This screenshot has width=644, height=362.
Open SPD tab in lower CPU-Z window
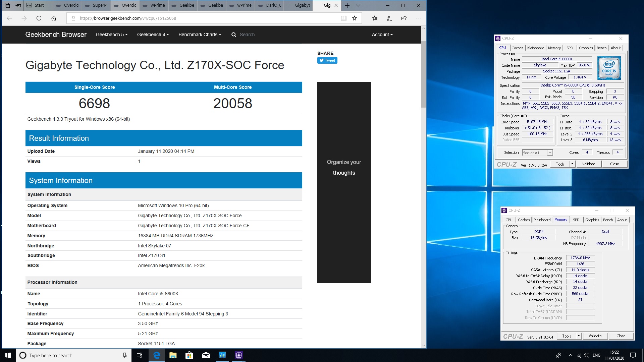pos(576,220)
